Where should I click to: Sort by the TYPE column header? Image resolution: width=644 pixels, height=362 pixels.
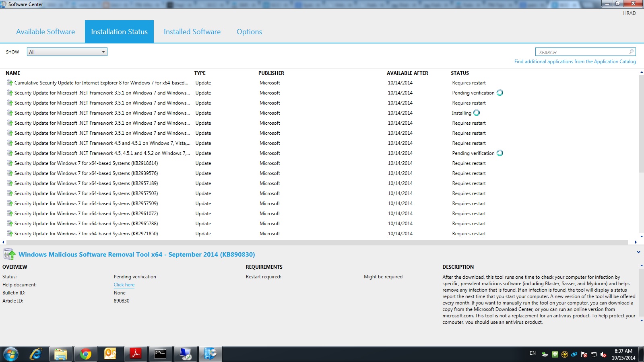[200, 73]
